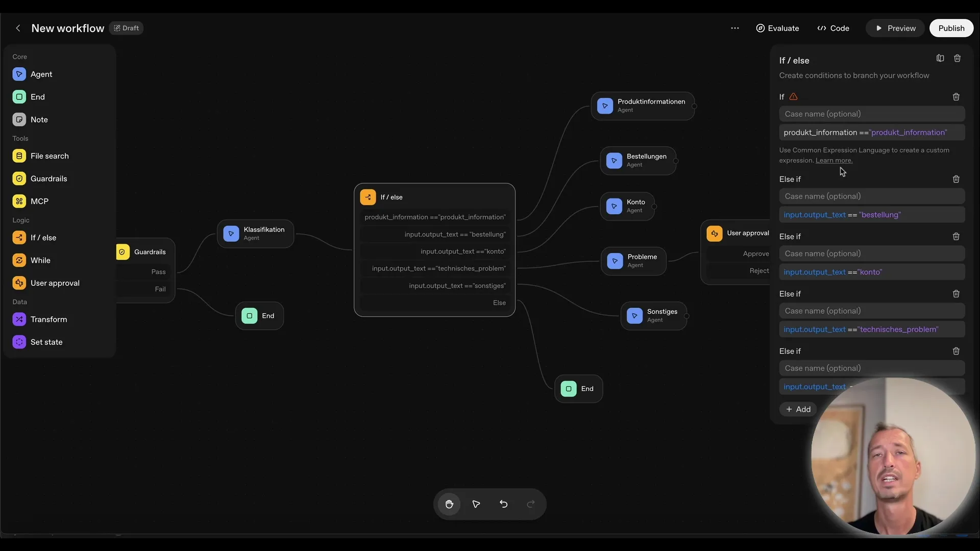Activate the hand pan tool
The height and width of the screenshot is (551, 980).
click(x=449, y=504)
